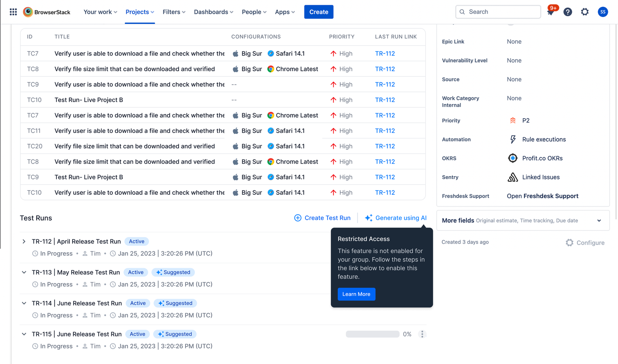Open the Dashboards dropdown menu
618x364 pixels.
click(213, 12)
